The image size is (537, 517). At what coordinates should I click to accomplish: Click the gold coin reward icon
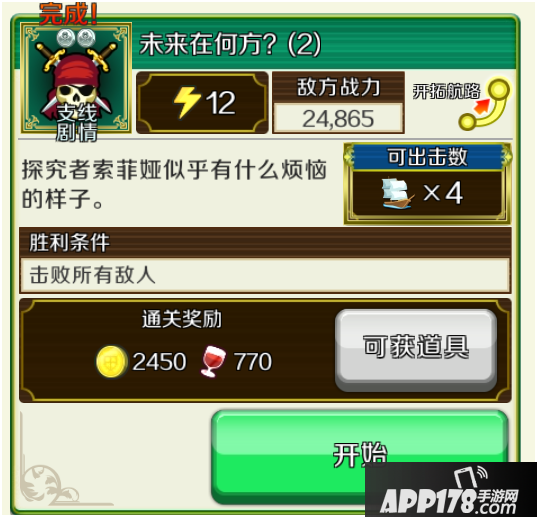111,362
